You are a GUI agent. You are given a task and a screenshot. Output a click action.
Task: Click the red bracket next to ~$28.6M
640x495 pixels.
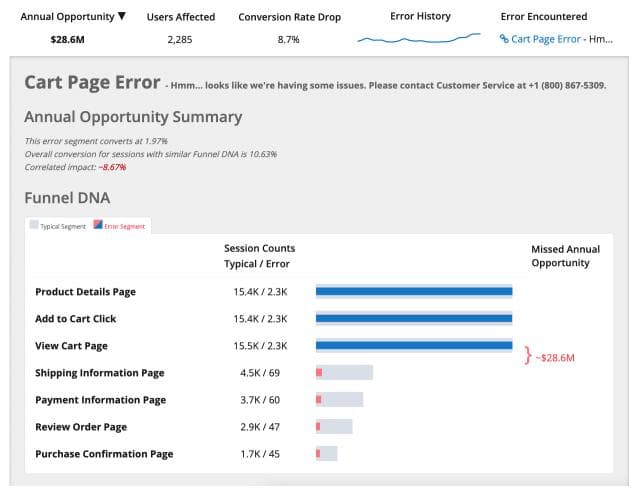tap(527, 355)
